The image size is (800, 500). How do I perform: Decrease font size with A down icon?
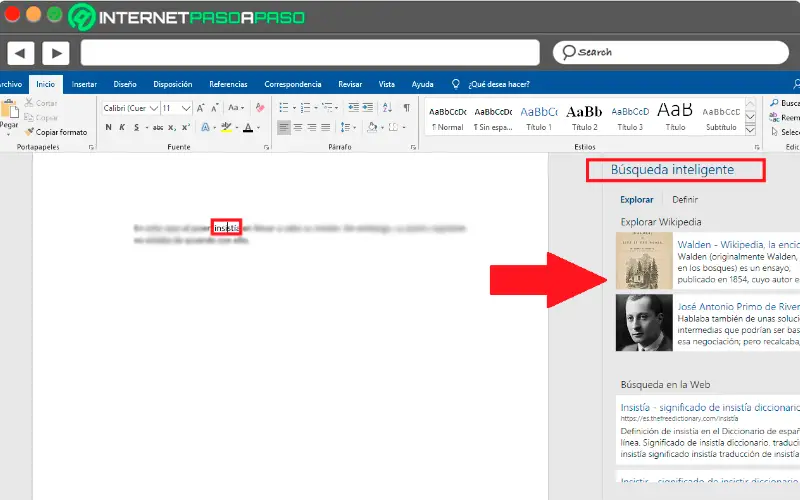coord(215,108)
